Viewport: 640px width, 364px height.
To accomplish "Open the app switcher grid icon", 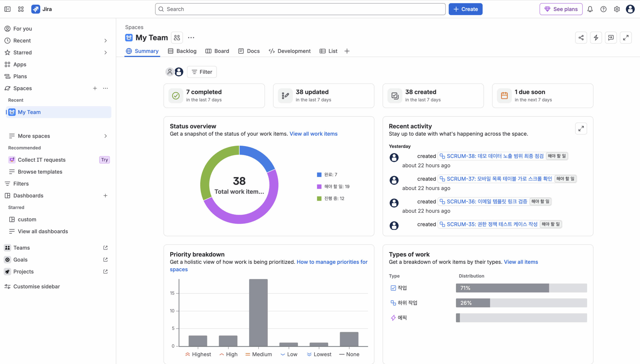I will (21, 9).
